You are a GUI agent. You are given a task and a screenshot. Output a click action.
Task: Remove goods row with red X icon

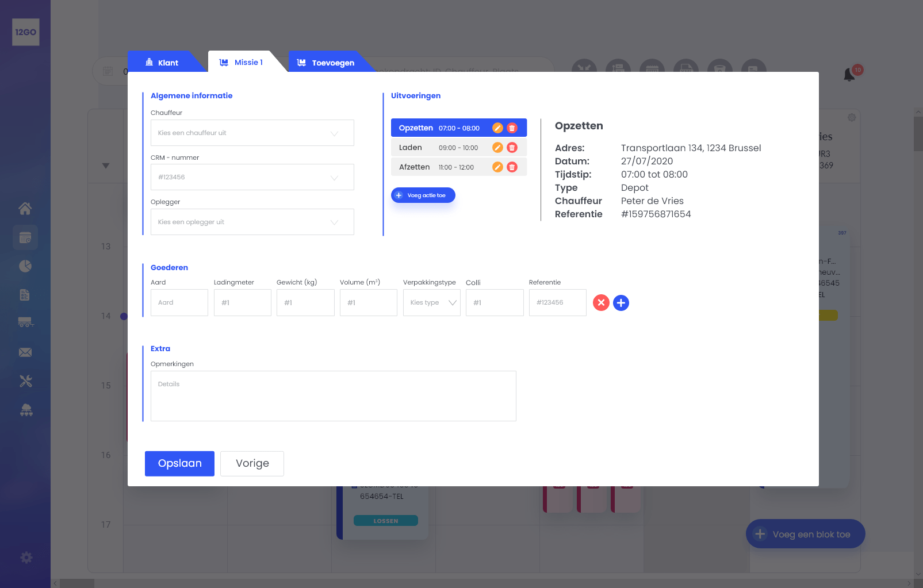click(x=601, y=303)
